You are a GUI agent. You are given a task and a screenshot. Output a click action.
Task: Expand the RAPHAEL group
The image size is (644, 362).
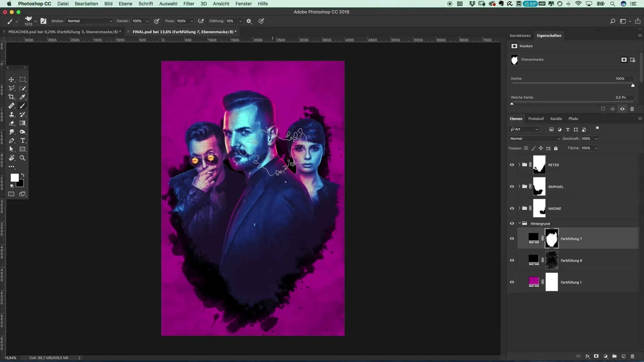point(519,186)
